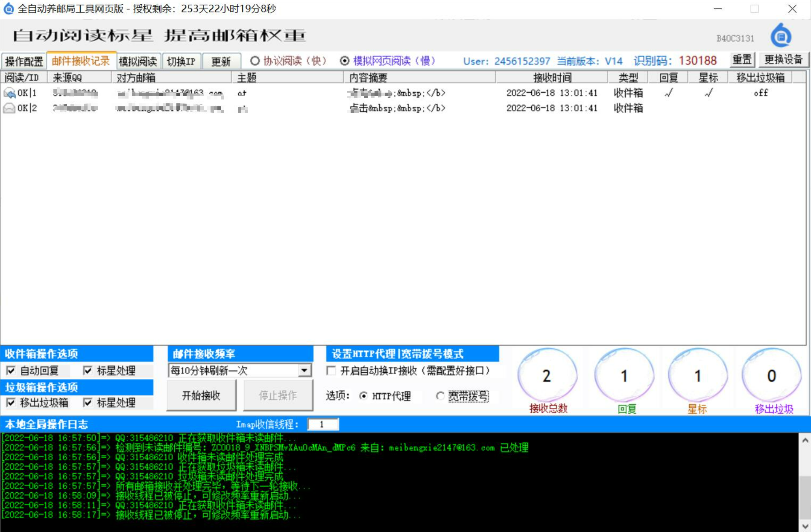Click the total received count bubble
811x532 pixels.
pyautogui.click(x=547, y=376)
